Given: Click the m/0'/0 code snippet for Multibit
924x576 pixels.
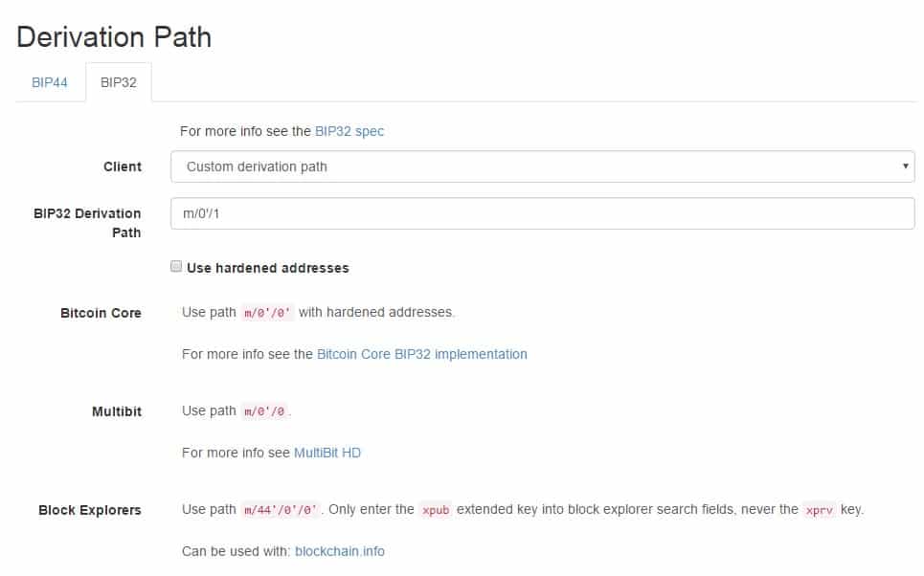Looking at the screenshot, I should [264, 411].
